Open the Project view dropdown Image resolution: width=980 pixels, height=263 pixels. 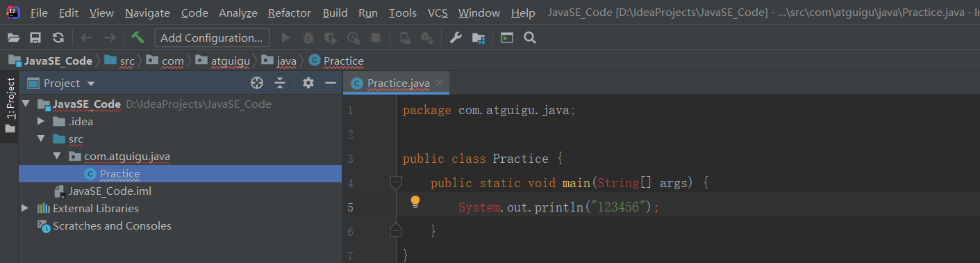click(63, 83)
